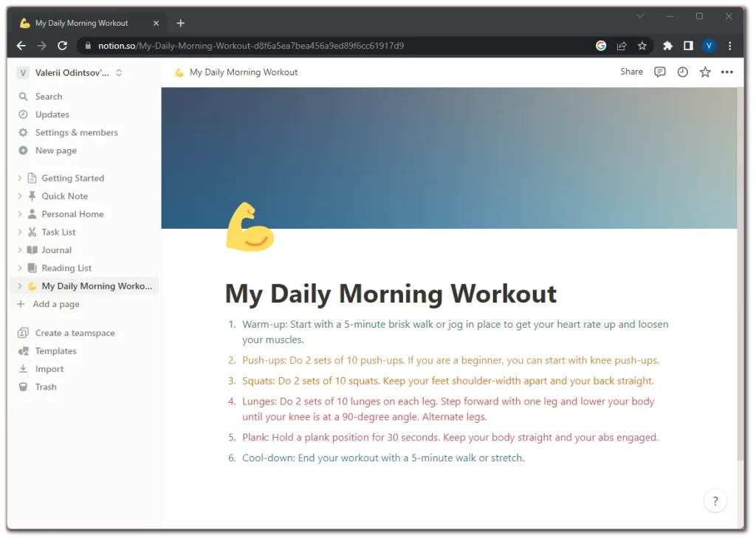Click the Search magnifier icon in sidebar
The image size is (756, 541).
click(x=23, y=97)
